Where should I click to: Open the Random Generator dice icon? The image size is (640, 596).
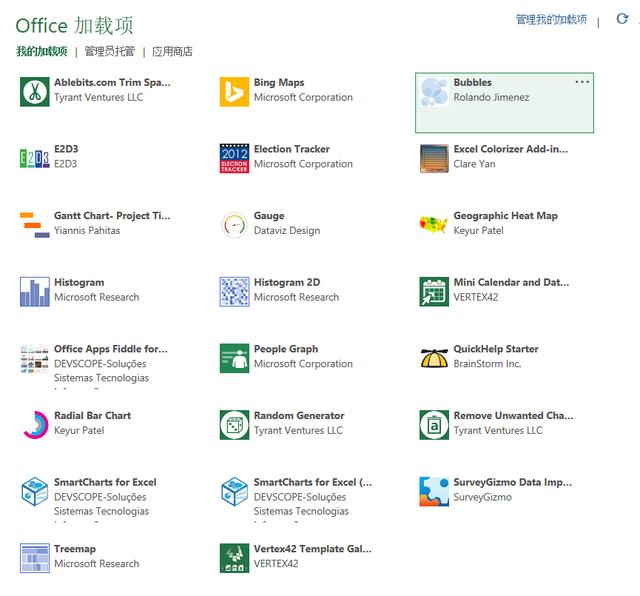click(234, 425)
